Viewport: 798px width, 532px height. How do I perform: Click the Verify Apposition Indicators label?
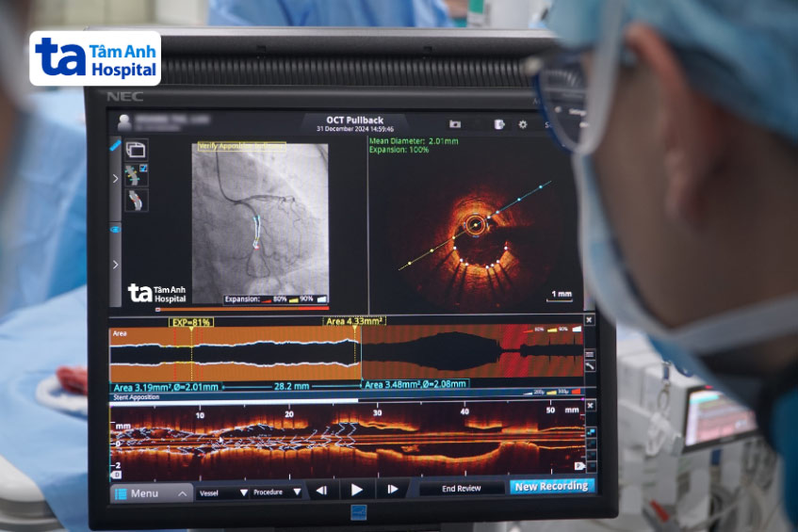(241, 147)
